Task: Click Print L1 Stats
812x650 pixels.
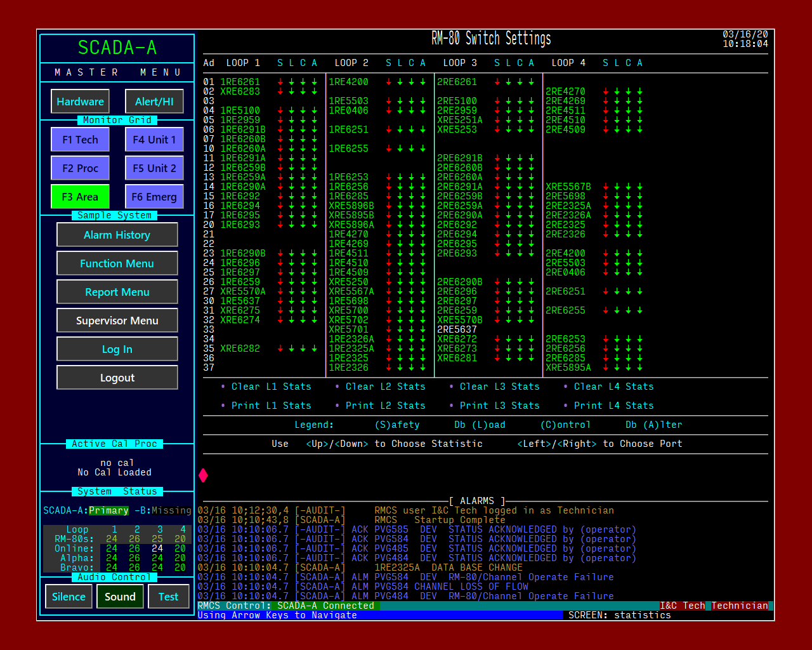Action: click(x=271, y=406)
